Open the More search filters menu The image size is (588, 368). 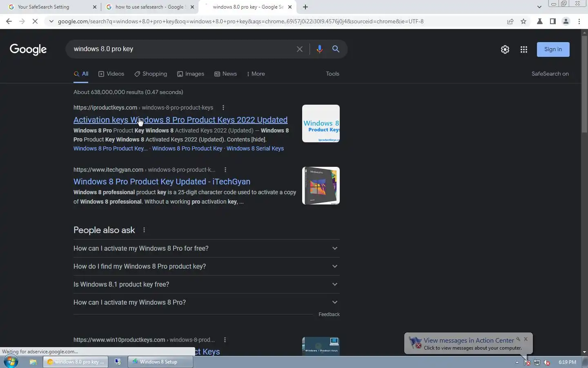(256, 74)
